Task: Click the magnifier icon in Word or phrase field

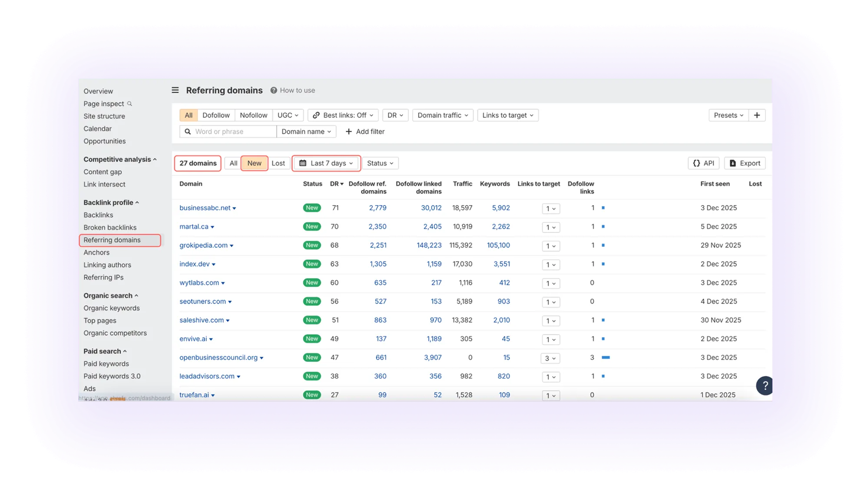Action: [x=187, y=131]
